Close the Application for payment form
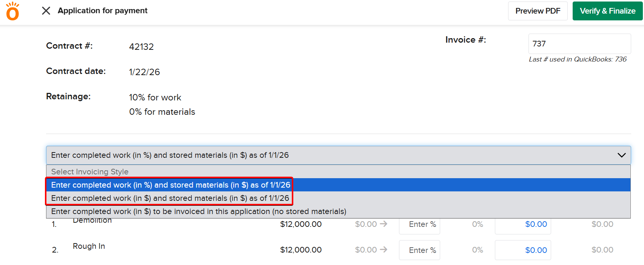The height and width of the screenshot is (265, 644). click(x=46, y=11)
